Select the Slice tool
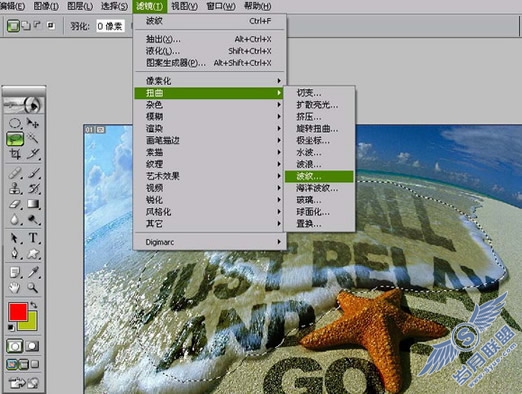Screen dimensions: 522x394 [33, 154]
